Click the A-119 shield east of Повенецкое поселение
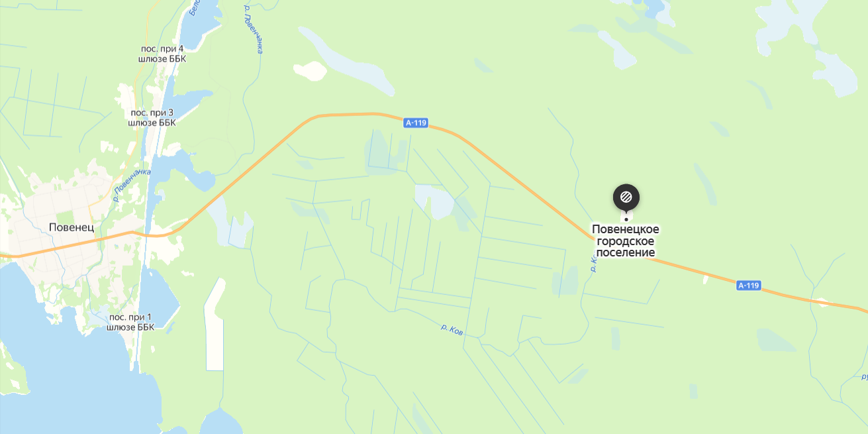Image resolution: width=868 pixels, height=434 pixels. (x=749, y=286)
